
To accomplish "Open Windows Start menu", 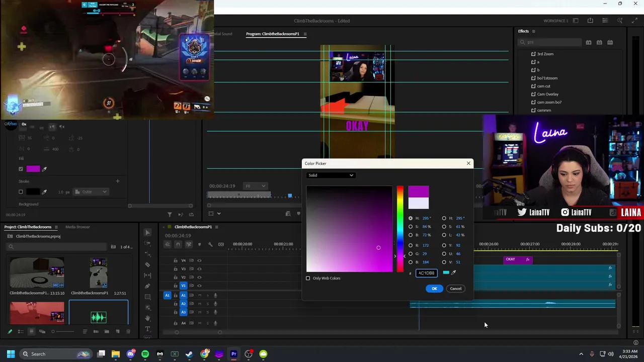I will pos(11,354).
